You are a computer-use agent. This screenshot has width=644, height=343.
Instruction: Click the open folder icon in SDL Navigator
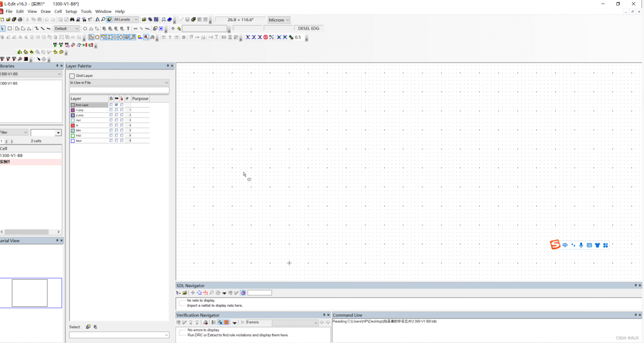click(185, 293)
